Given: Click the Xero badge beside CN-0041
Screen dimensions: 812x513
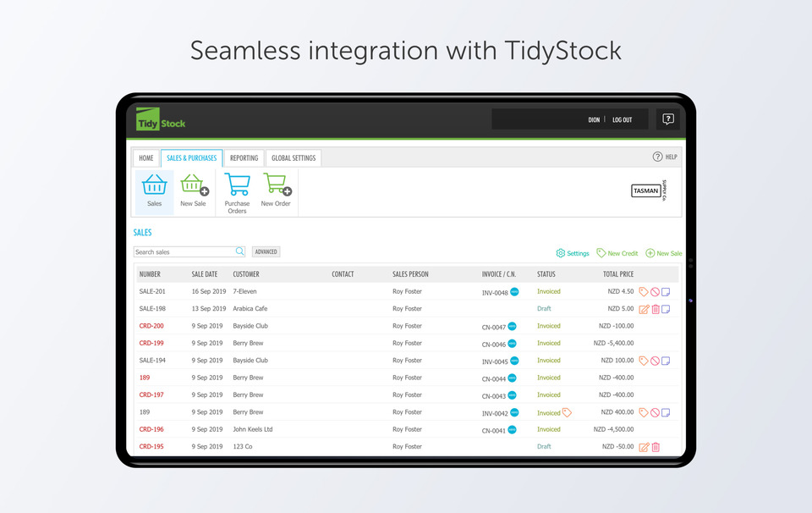Looking at the screenshot, I should (x=513, y=429).
